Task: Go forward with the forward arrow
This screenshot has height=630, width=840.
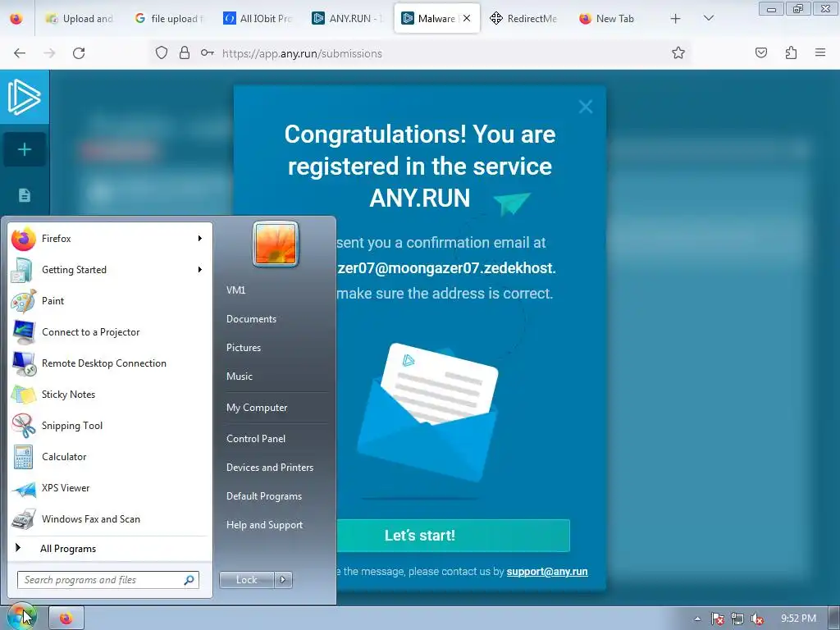Action: click(x=49, y=53)
